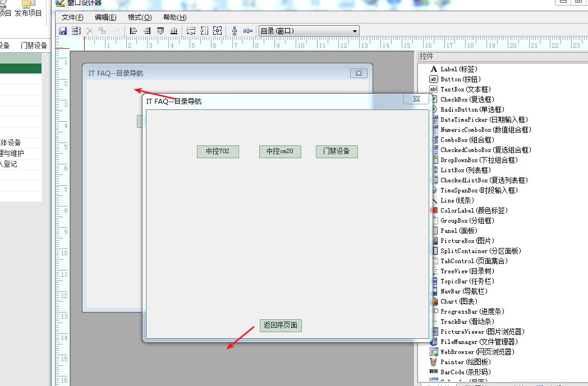Viewport: 588px width, 386px height.
Task: Click the Align Lefts toolbar icon
Action: tap(133, 31)
